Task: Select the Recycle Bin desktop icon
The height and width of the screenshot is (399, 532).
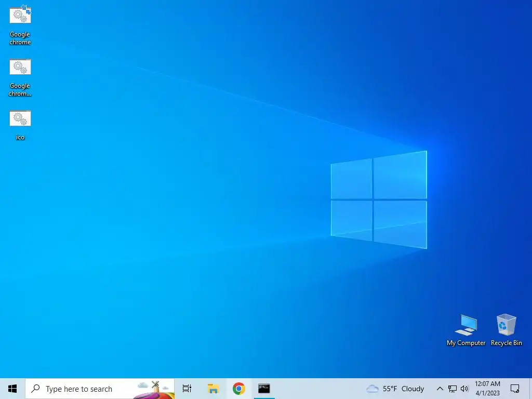Action: point(506,330)
